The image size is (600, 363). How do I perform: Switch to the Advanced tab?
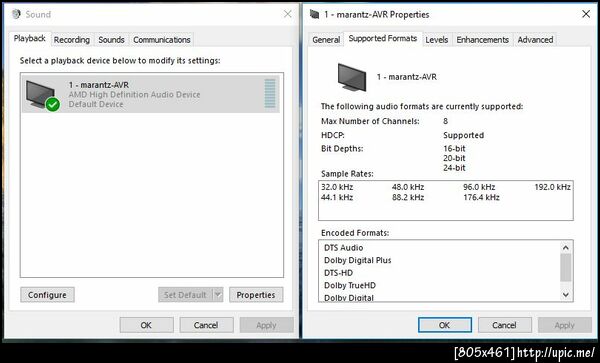(x=535, y=40)
